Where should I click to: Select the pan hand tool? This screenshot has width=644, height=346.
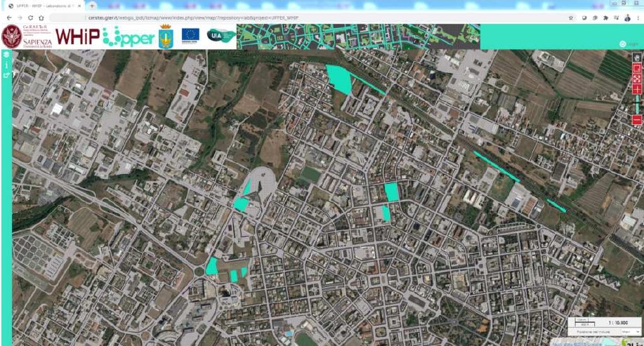tap(637, 58)
